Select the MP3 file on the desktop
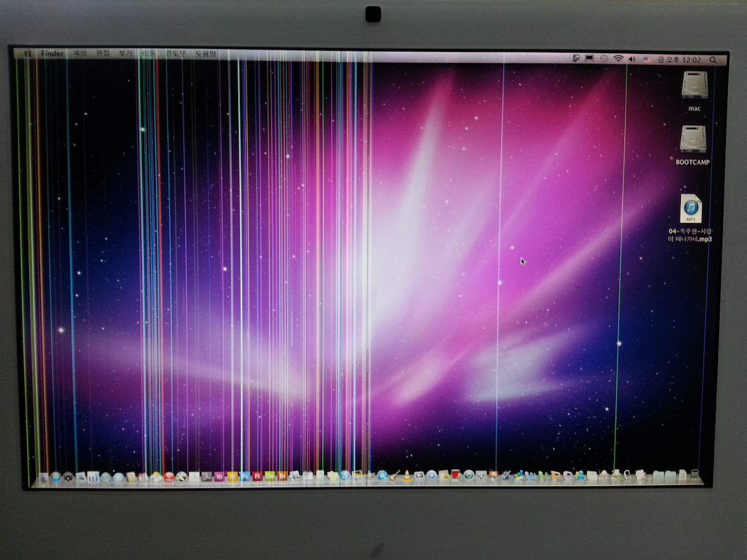 point(690,209)
